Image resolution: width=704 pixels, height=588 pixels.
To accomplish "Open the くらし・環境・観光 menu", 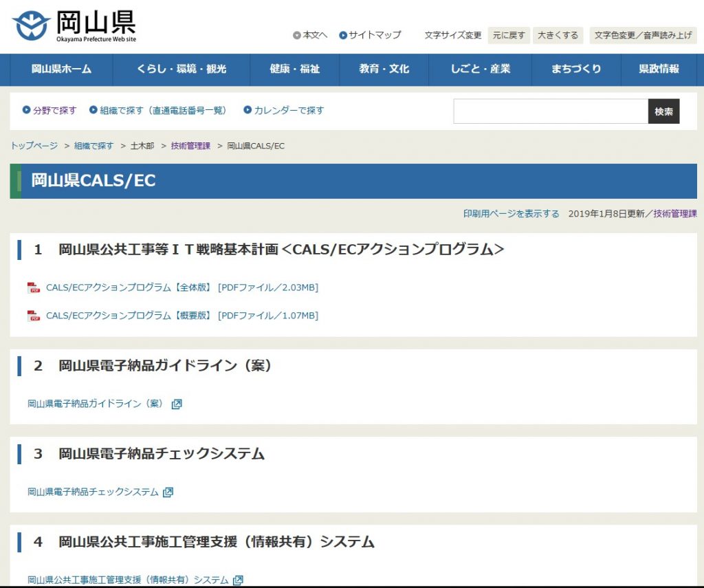I will [181, 69].
